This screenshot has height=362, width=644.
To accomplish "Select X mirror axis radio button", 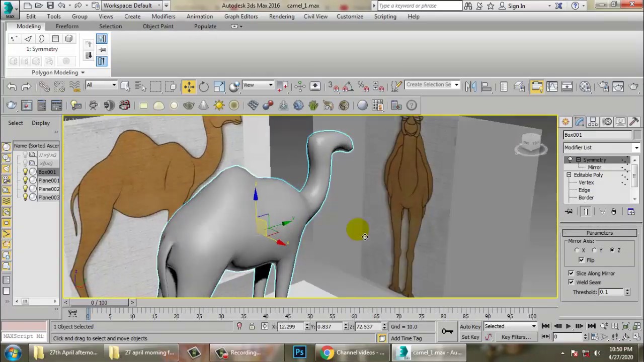I will [x=578, y=250].
